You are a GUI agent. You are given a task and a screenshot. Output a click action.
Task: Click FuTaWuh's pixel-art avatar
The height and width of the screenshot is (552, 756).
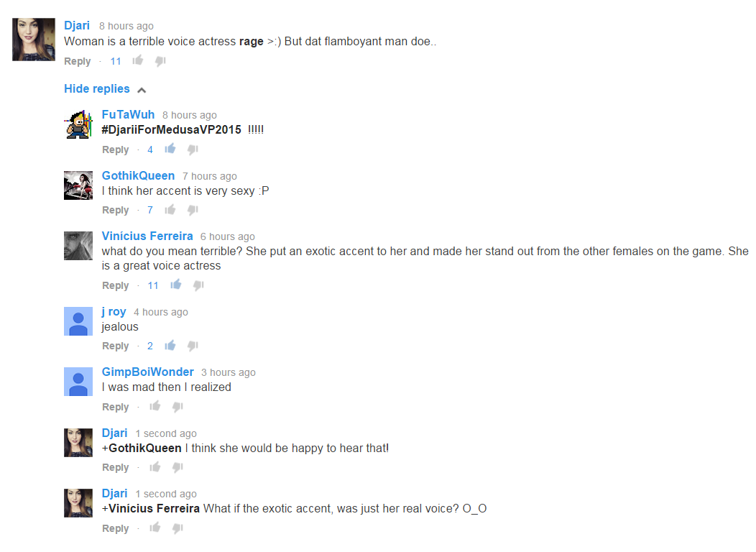click(x=78, y=124)
